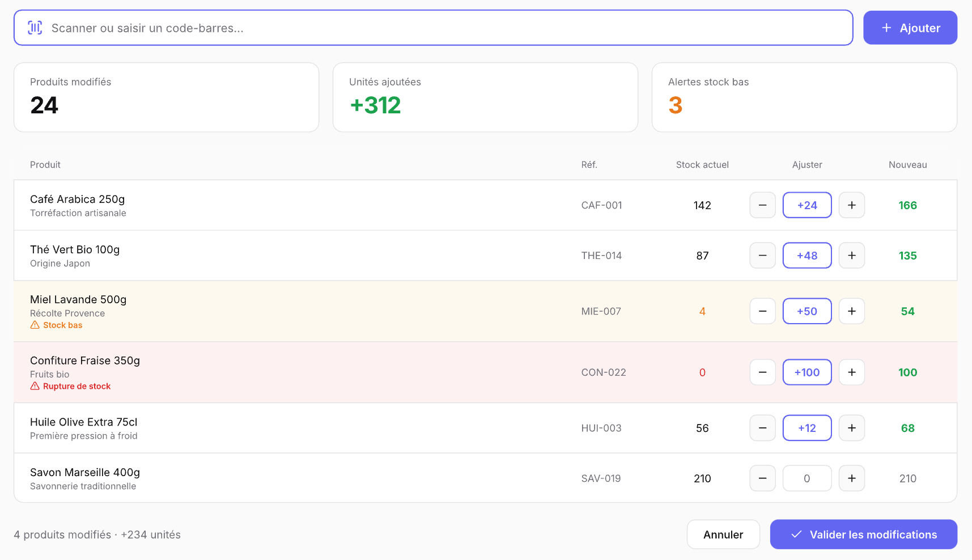Click minus for Thé Vert Bio
This screenshot has width=972, height=560.
762,256
